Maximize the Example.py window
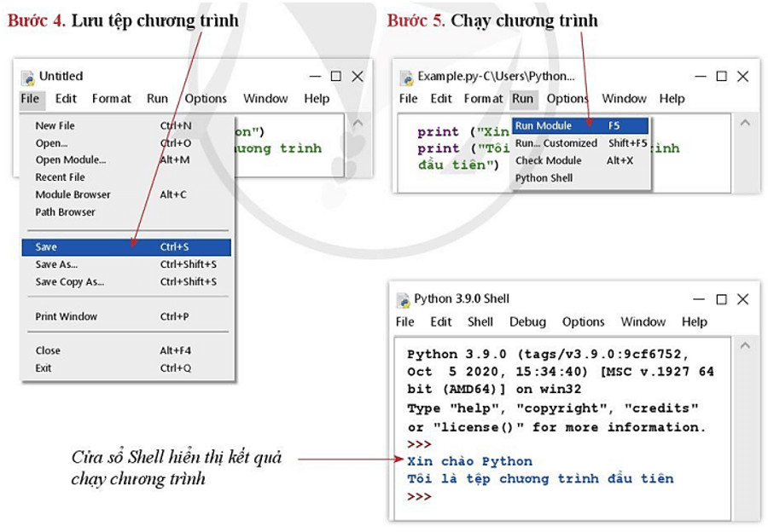The height and width of the screenshot is (532, 768). coord(721,77)
